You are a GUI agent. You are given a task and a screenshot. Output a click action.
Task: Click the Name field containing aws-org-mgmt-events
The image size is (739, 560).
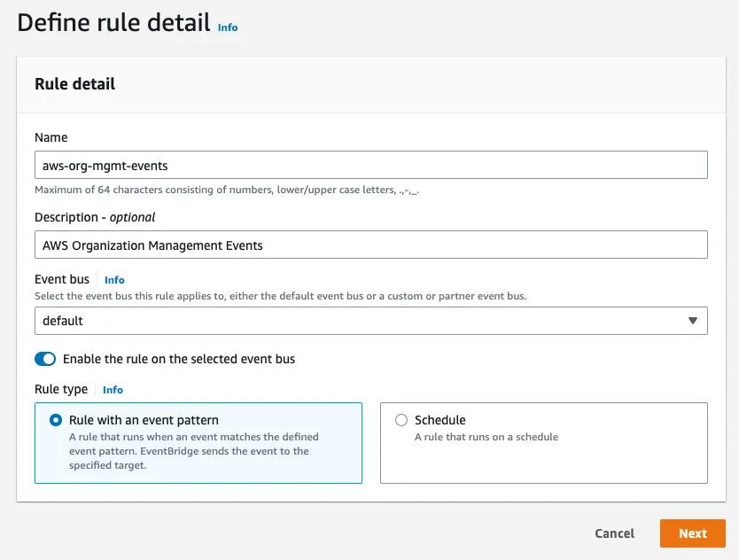(370, 165)
